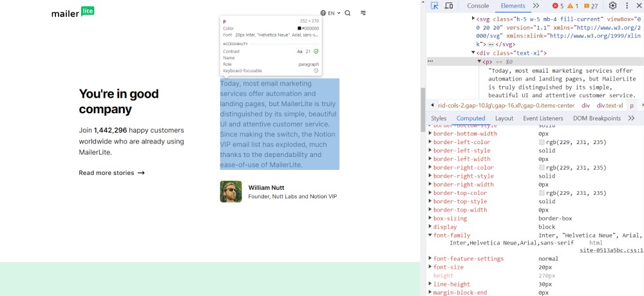Click border-right-color swatch

(x=542, y=168)
